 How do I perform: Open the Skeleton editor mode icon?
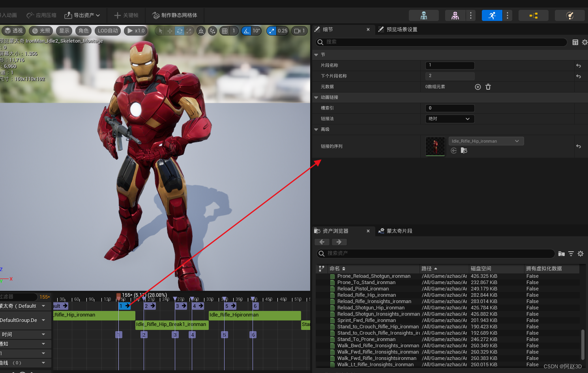pyautogui.click(x=423, y=15)
